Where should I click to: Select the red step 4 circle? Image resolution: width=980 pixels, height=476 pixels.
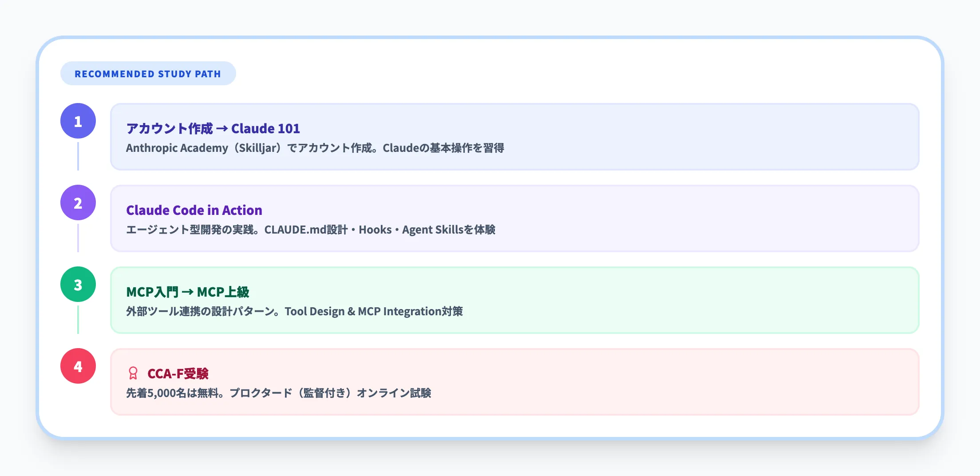(78, 366)
